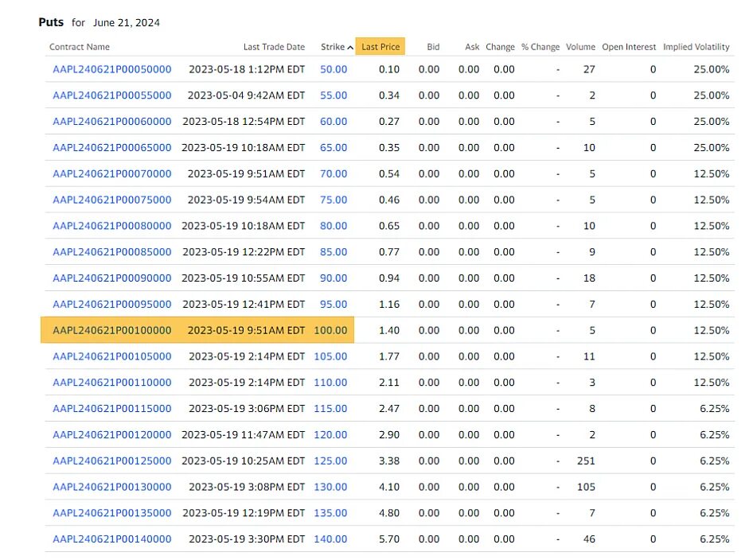Open contract AAPL240621P00130000

coord(112,487)
